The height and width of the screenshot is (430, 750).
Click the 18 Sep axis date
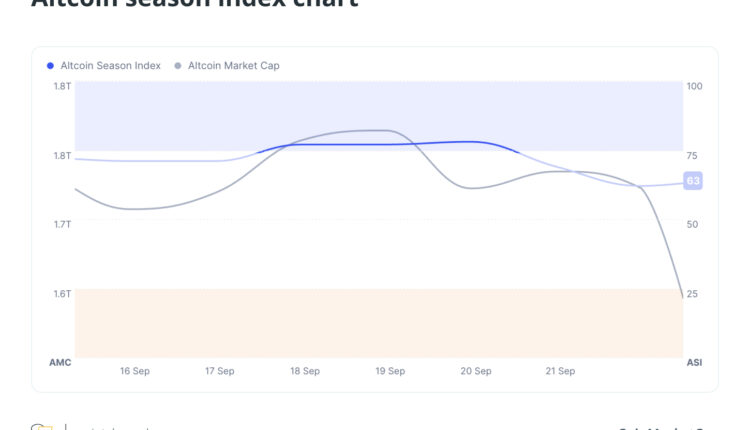tap(305, 371)
